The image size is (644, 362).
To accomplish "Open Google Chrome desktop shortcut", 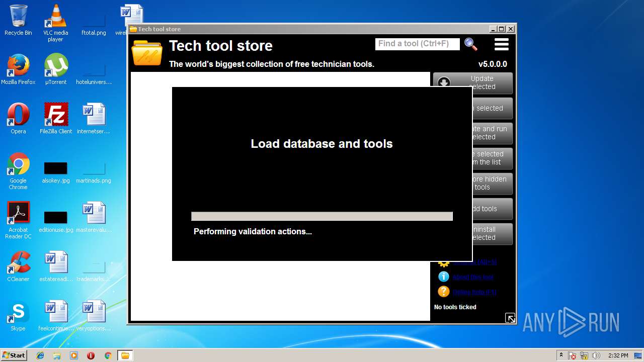I will tap(18, 171).
